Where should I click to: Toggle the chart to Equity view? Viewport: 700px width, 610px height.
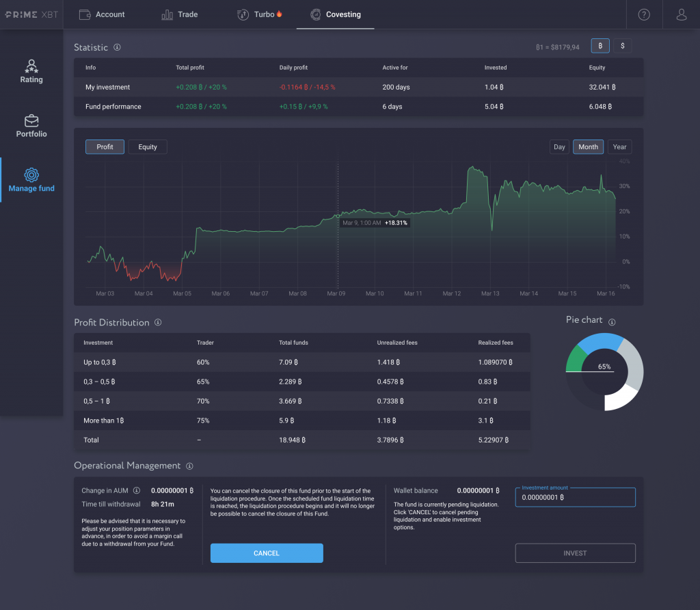tap(147, 146)
